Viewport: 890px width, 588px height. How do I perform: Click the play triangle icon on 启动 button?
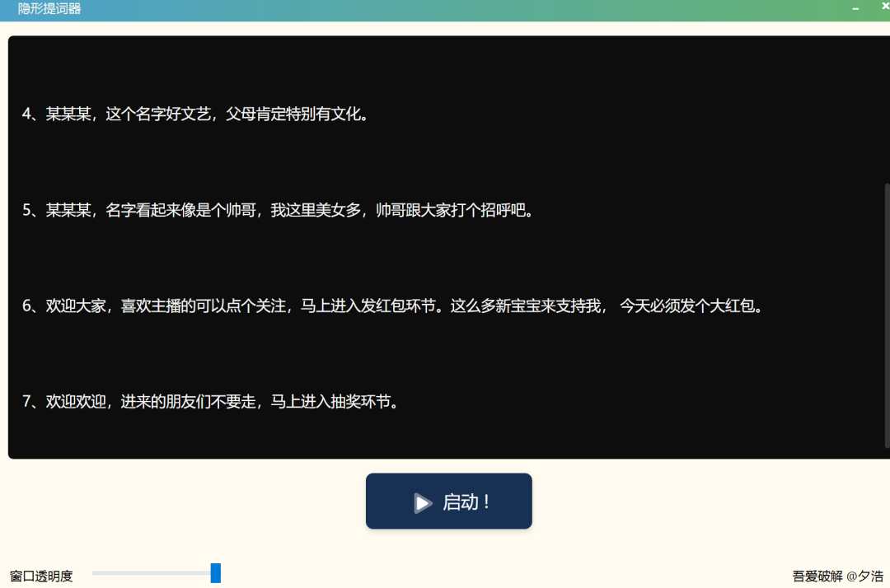[x=422, y=503]
